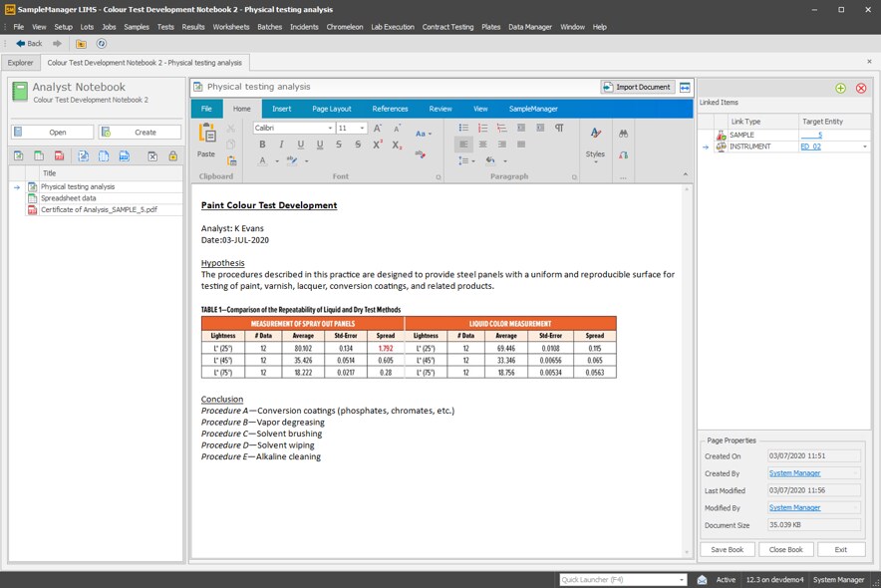
Task: Click the Import Document button
Action: 638,87
